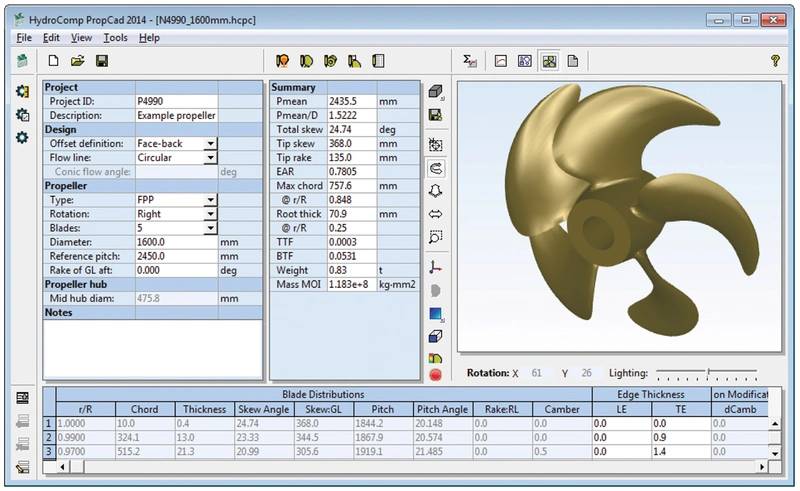Click the Description field Example propeller
The width and height of the screenshot is (800, 491).
pos(176,115)
